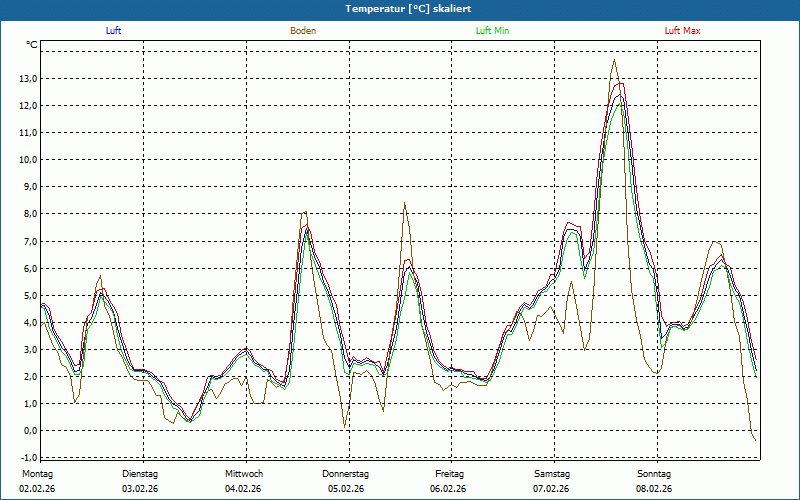Image resolution: width=800 pixels, height=500 pixels.
Task: Click the chart title "Temperatur [°C] skaliert"
Action: (x=400, y=9)
